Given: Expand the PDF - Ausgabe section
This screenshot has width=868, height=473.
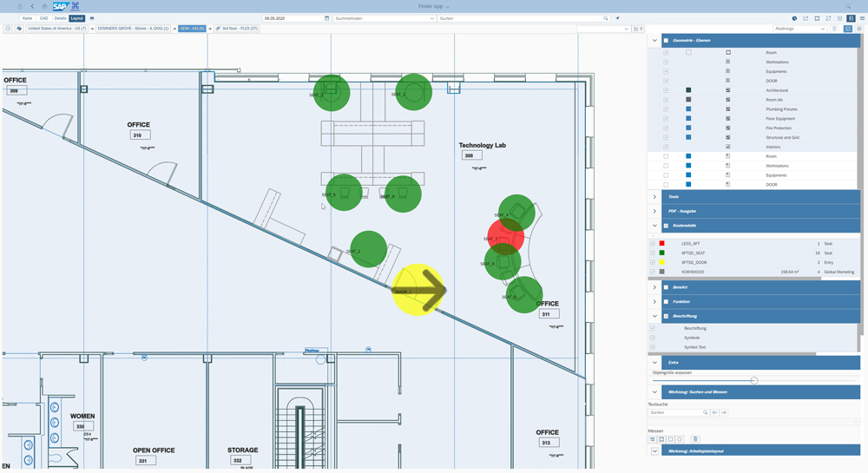Looking at the screenshot, I should 654,211.
